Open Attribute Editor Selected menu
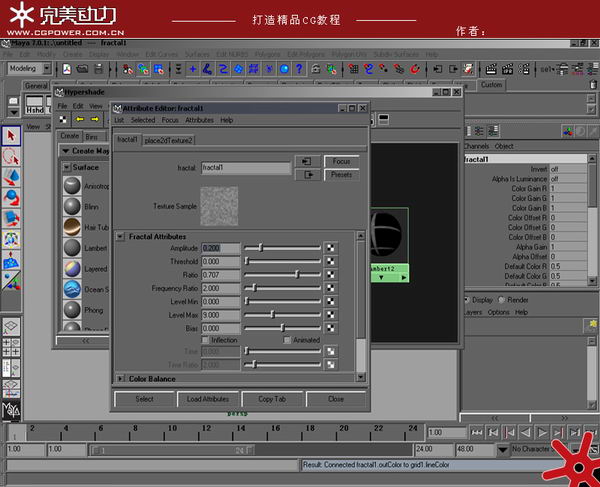The width and height of the screenshot is (600, 487). [143, 120]
